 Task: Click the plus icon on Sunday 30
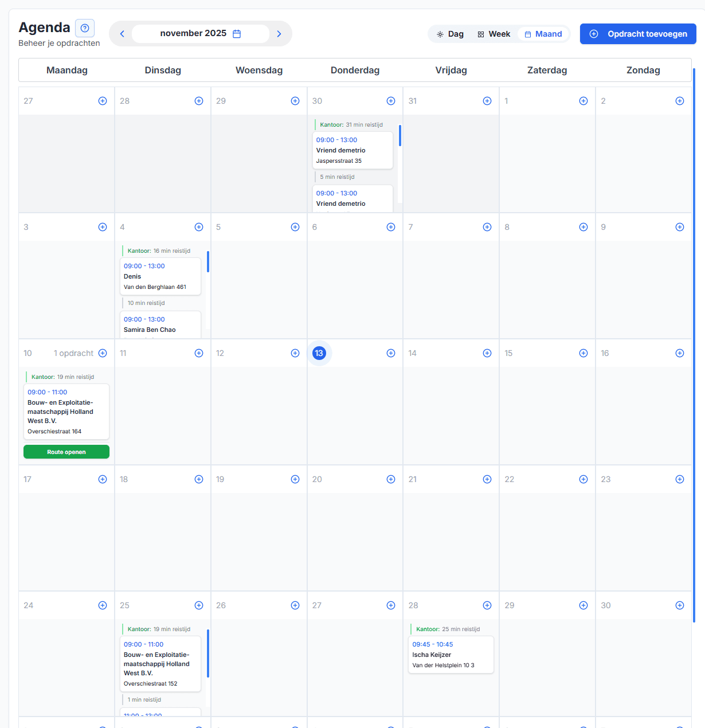(679, 605)
